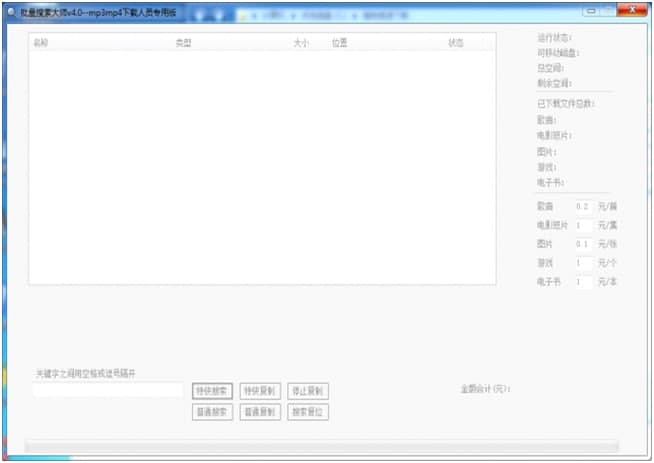Click the 金额合计(元) label
The height and width of the screenshot is (463, 654).
click(485, 389)
